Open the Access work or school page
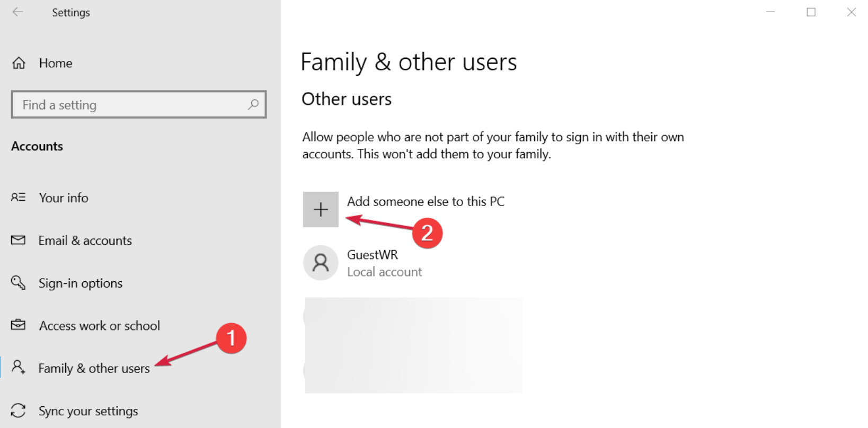The image size is (868, 428). (x=100, y=326)
